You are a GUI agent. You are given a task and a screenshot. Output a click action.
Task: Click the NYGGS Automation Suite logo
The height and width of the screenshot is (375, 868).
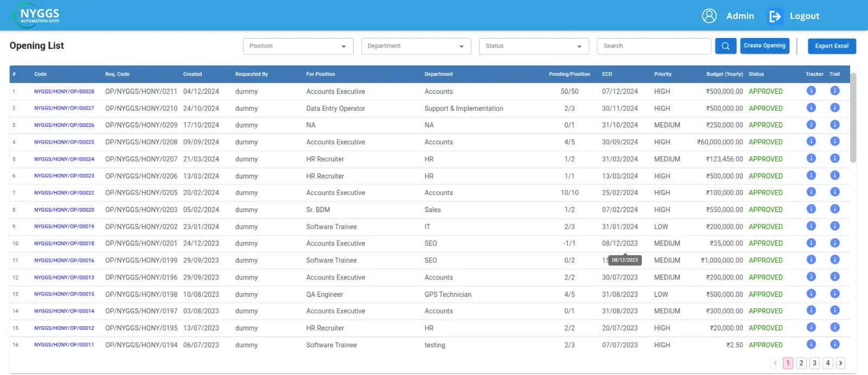pos(36,16)
